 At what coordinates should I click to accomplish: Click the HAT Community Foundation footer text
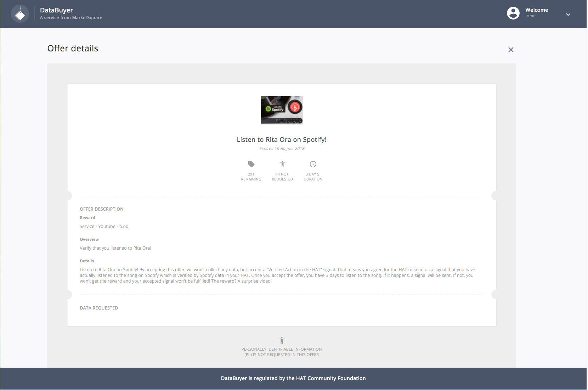click(293, 378)
